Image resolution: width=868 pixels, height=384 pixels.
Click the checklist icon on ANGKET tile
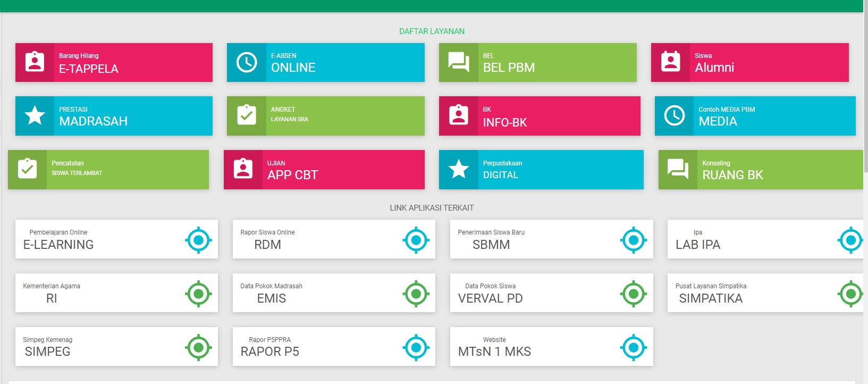point(247,115)
